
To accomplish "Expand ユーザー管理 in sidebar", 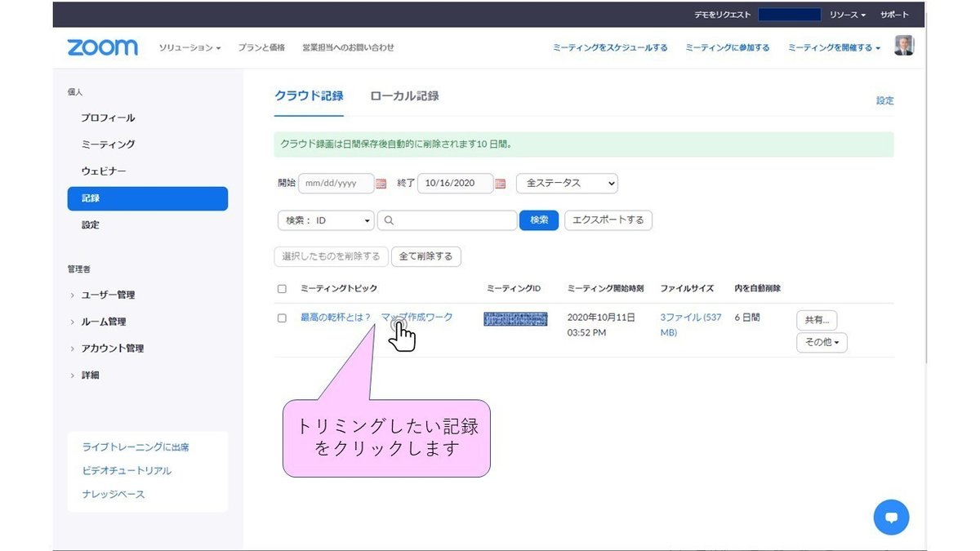I will pos(107,295).
